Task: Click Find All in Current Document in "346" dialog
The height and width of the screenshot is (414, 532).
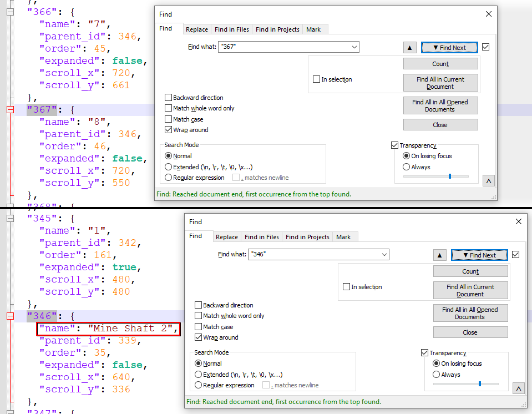Action: pyautogui.click(x=470, y=290)
